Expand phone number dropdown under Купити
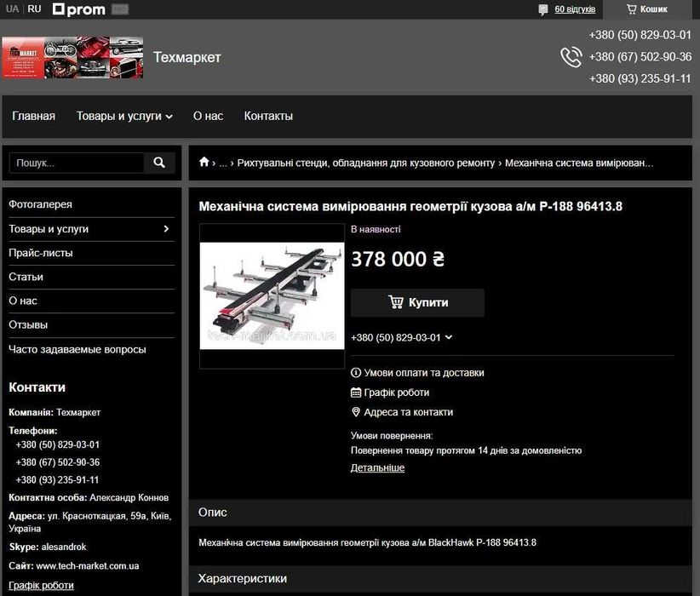The image size is (700, 596). pos(449,337)
